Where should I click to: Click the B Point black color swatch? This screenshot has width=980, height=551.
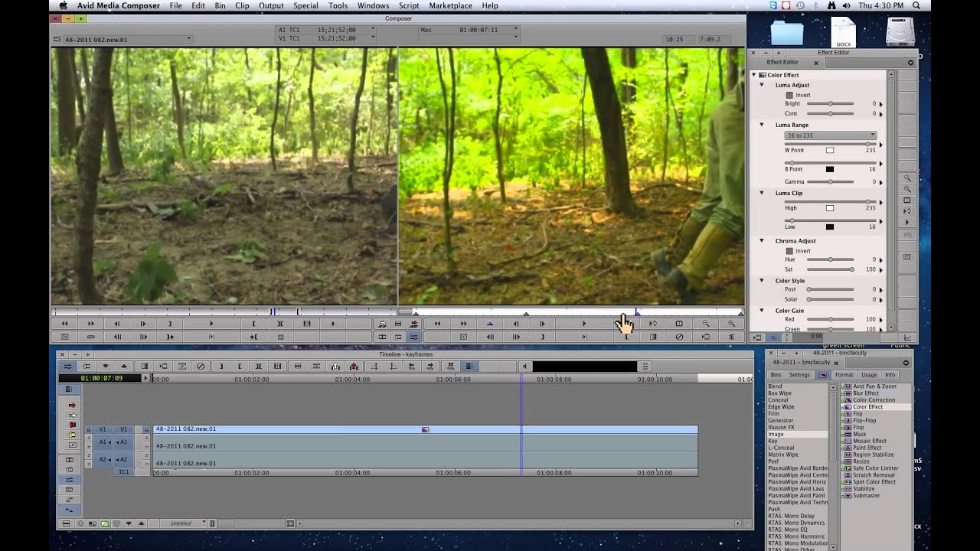[x=829, y=169]
